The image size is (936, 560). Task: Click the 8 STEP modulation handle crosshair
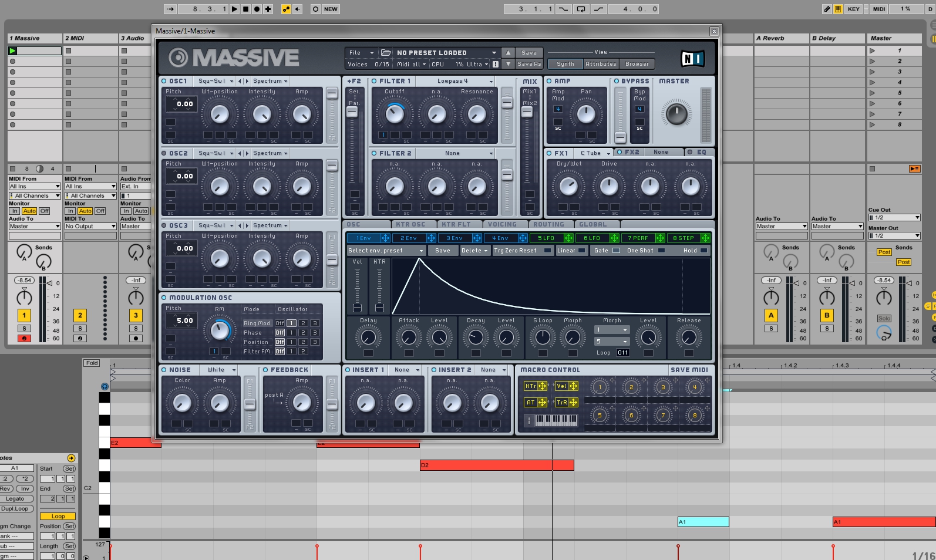click(705, 238)
